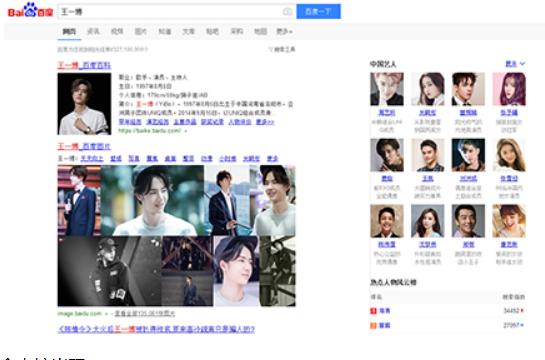Open the 百度百科 result title link
The width and height of the screenshot is (545, 360).
84,65
